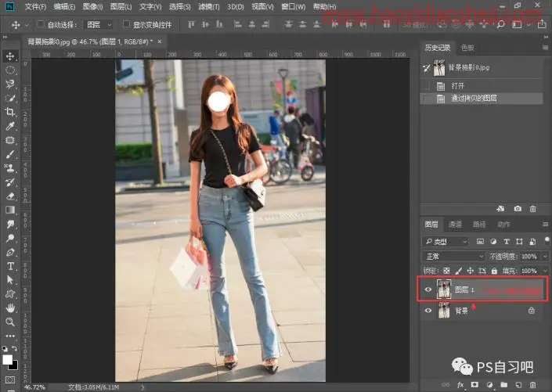This screenshot has height=392, width=552.
Task: Switch to the 通道 tab
Action: pyautogui.click(x=455, y=224)
